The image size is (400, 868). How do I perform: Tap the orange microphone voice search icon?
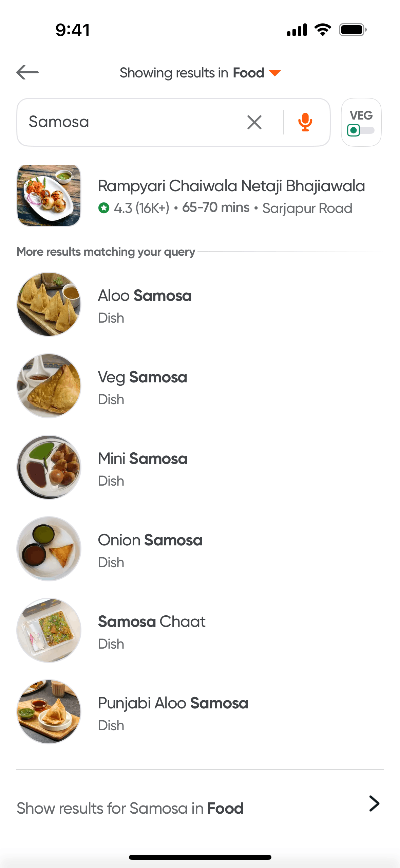(305, 122)
